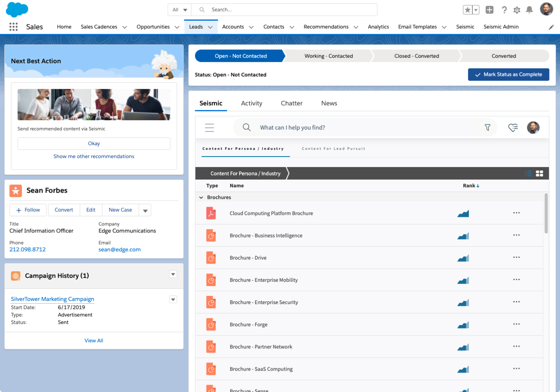Screen dimensions: 560x392
Task: Select Content For Lead Pursuit tab
Action: point(333,149)
